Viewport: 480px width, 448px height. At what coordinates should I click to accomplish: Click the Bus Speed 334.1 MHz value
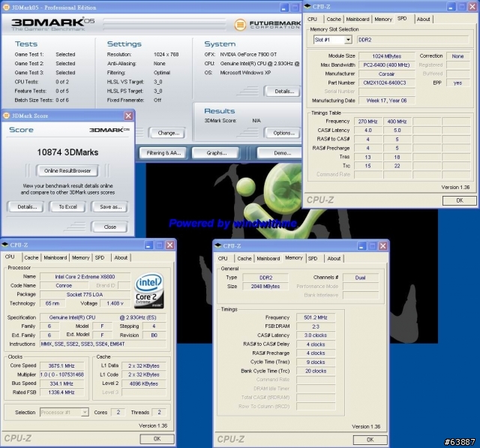tap(61, 383)
